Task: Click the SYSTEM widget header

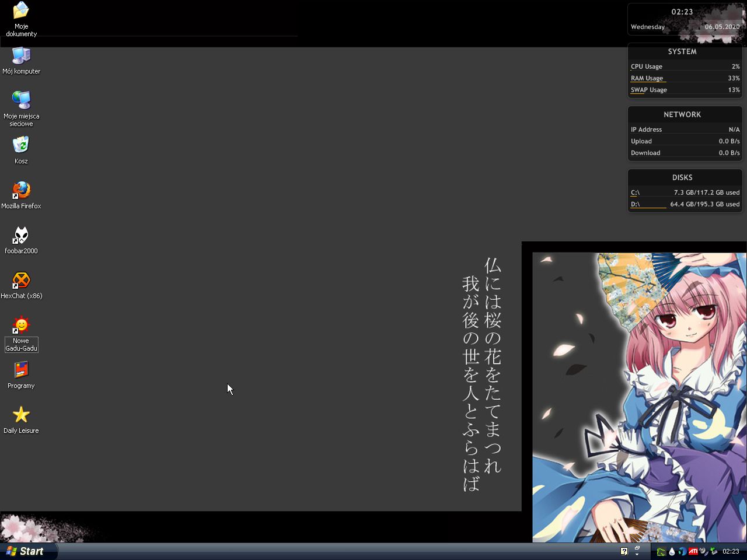Action: (x=682, y=51)
